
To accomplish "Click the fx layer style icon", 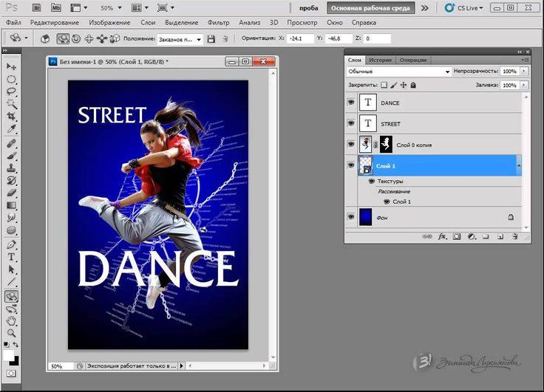I will 443,237.
